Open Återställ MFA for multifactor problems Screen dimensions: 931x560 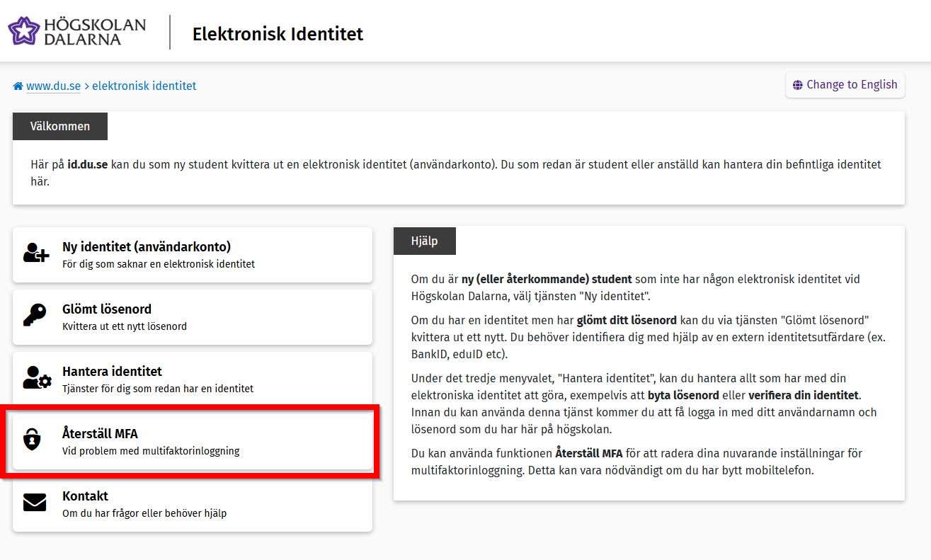point(191,440)
